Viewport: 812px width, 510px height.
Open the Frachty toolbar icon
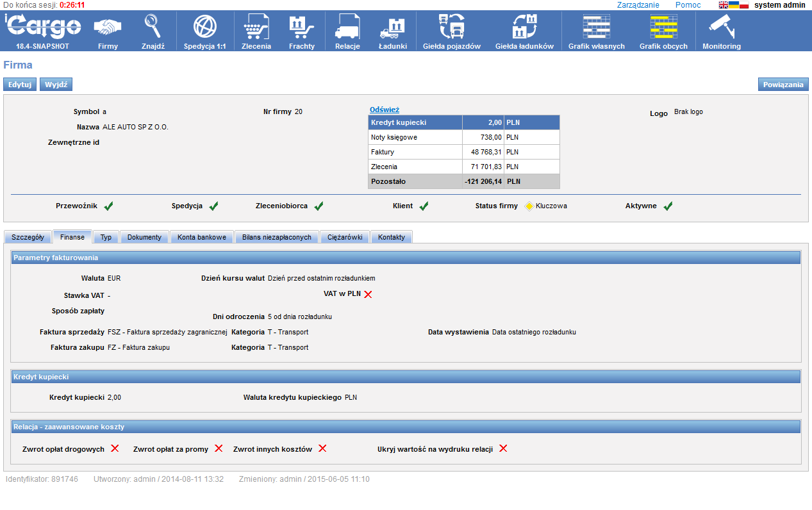pyautogui.click(x=301, y=27)
